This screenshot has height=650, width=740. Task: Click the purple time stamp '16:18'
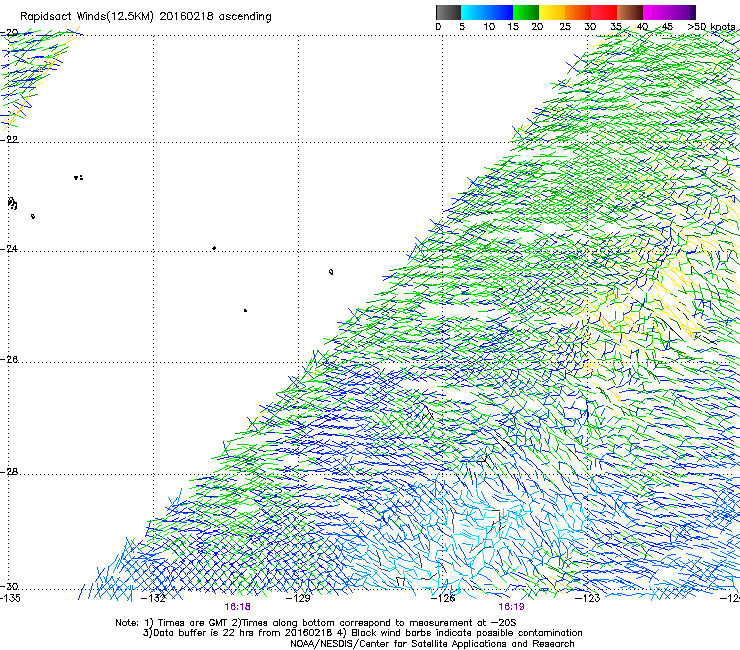(x=237, y=607)
